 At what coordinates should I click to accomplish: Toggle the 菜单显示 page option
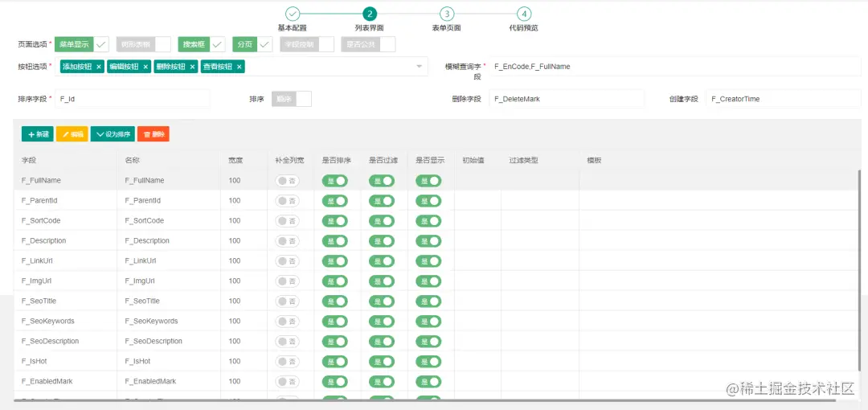pyautogui.click(x=82, y=44)
